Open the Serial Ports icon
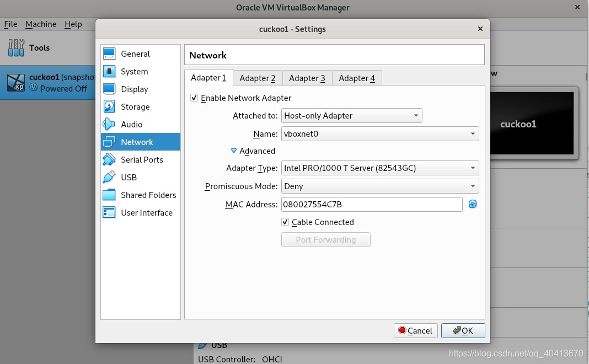The image size is (589, 364). point(109,159)
